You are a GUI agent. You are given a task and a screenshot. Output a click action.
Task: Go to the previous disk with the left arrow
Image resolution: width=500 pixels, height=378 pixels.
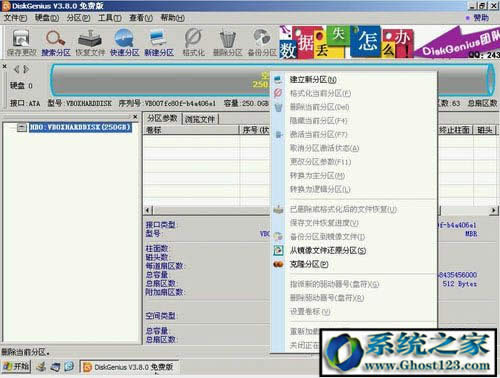click(16, 69)
